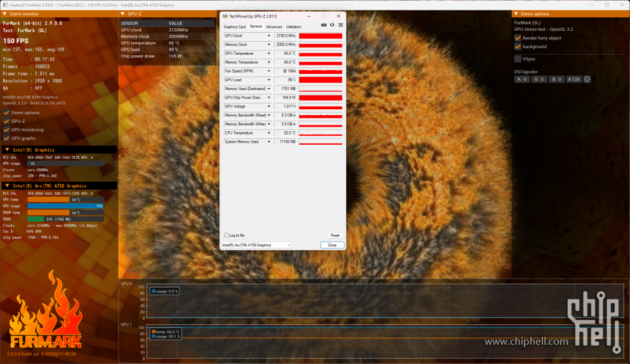The height and width of the screenshot is (364, 630).
Task: Open the Memory Bandwidth (Read) dropdown
Action: [x=269, y=115]
